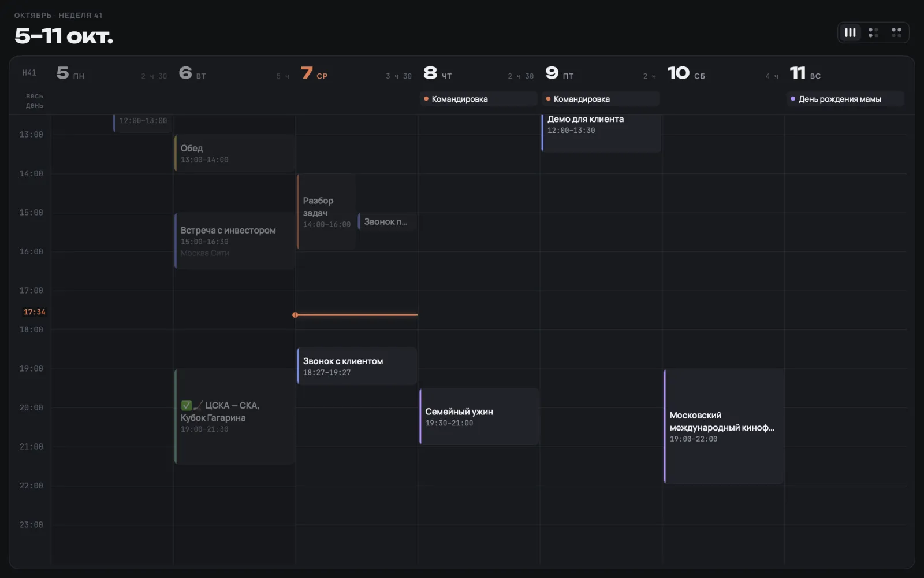
Task: Click the Москва Сити location text
Action: pos(205,253)
